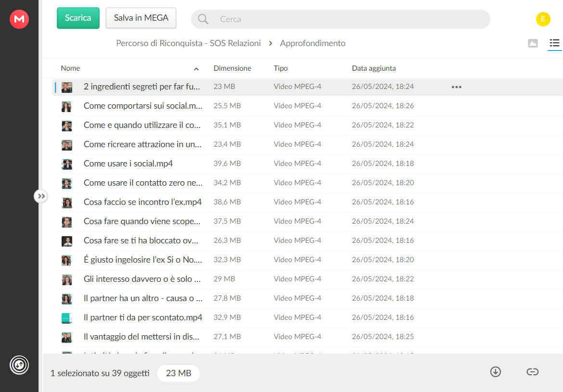Toggle the Nome column sort arrow
Viewport: 563px width, 392px height.
click(196, 69)
